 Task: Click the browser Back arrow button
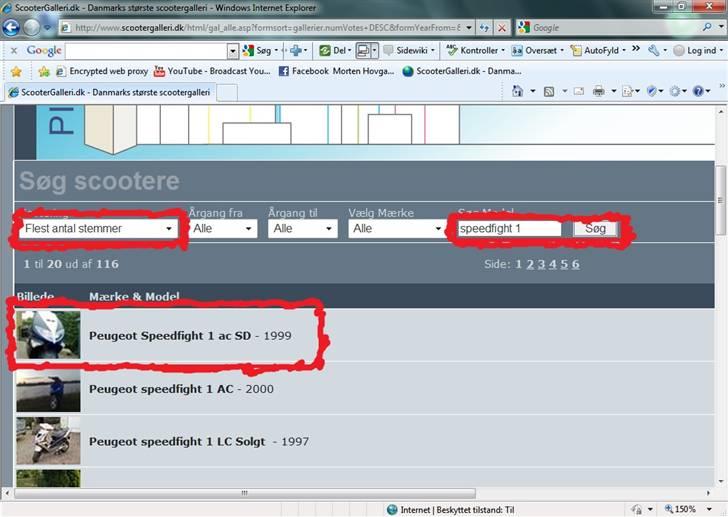(12, 28)
